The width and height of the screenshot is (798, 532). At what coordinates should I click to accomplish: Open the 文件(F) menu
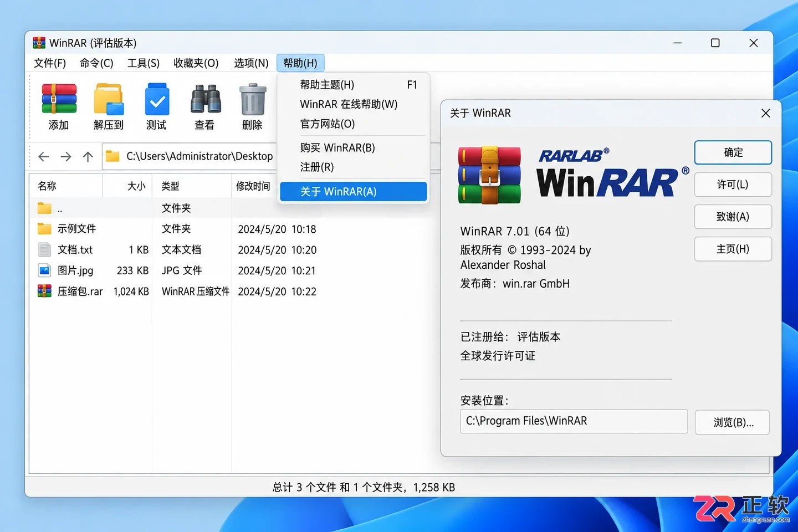(x=50, y=63)
